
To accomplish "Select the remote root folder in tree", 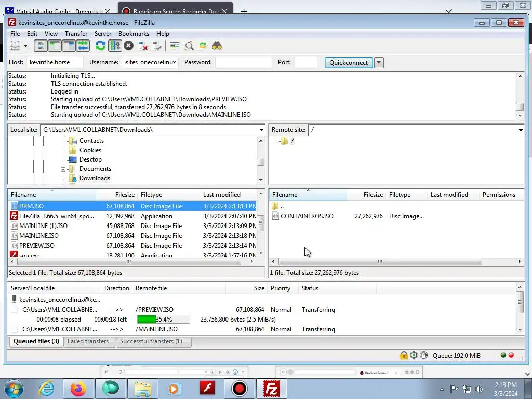I will (292, 141).
